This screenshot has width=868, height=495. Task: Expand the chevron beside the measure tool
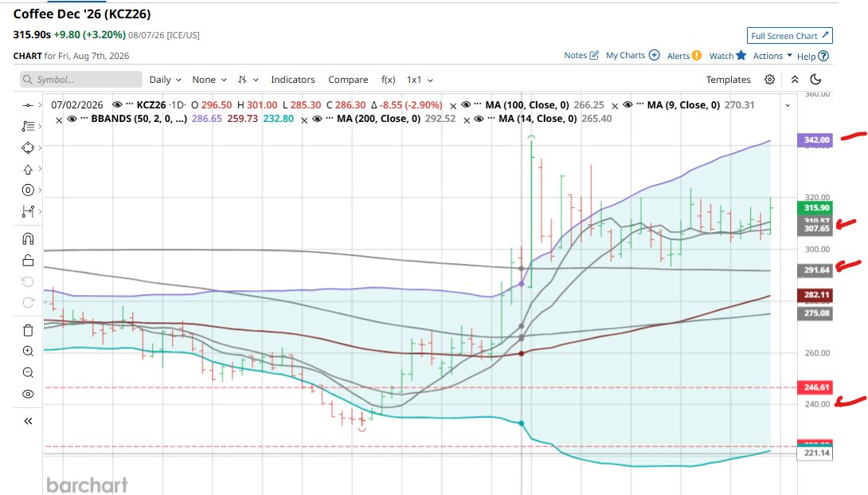[40, 211]
